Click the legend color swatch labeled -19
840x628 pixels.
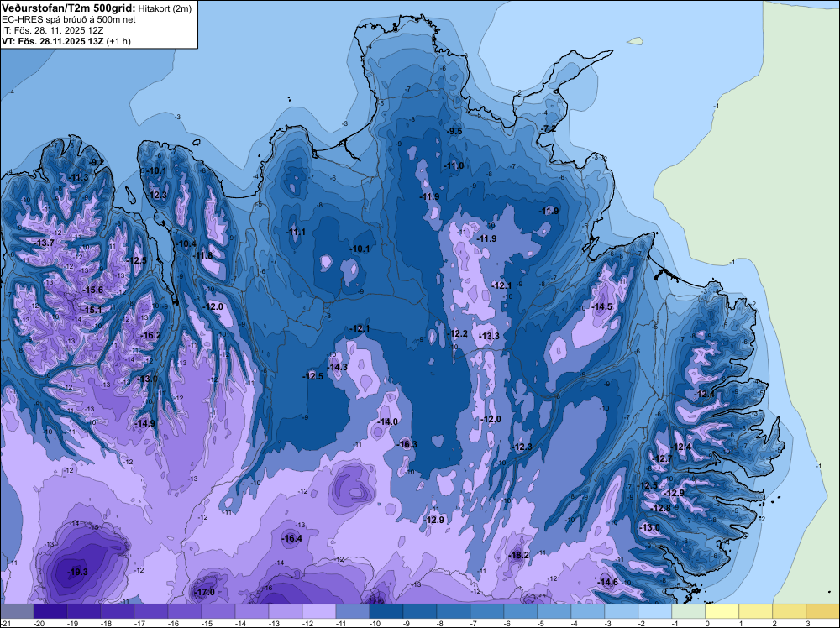pos(84,611)
